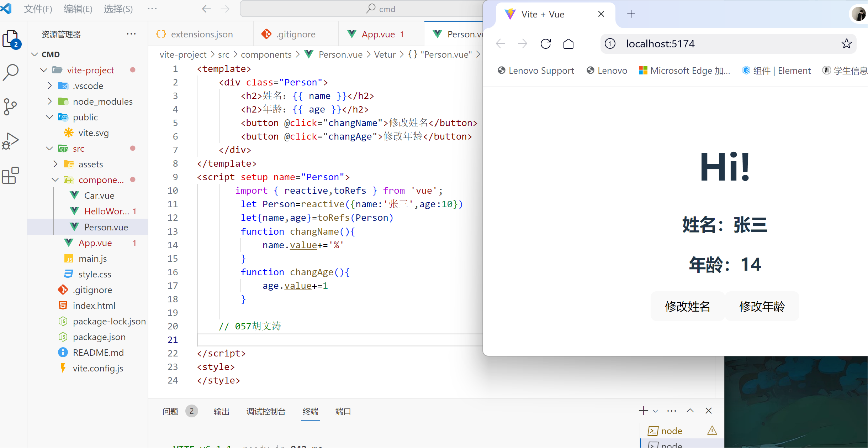Open the Lenovo bookmark
This screenshot has height=448, width=868.
(x=607, y=71)
